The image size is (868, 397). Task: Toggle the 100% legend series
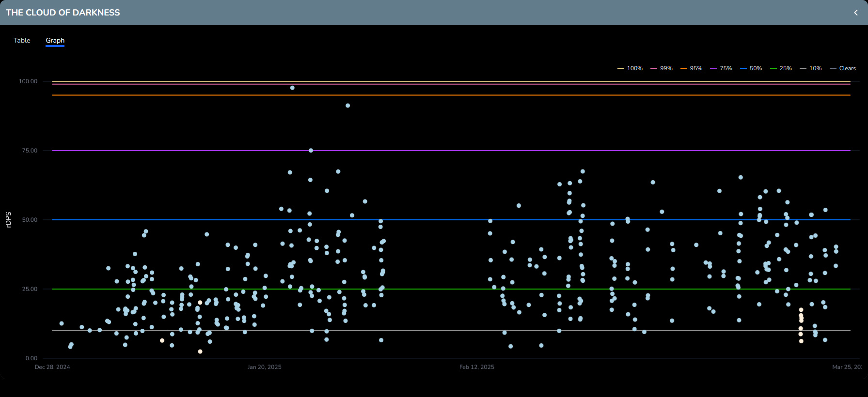point(630,68)
